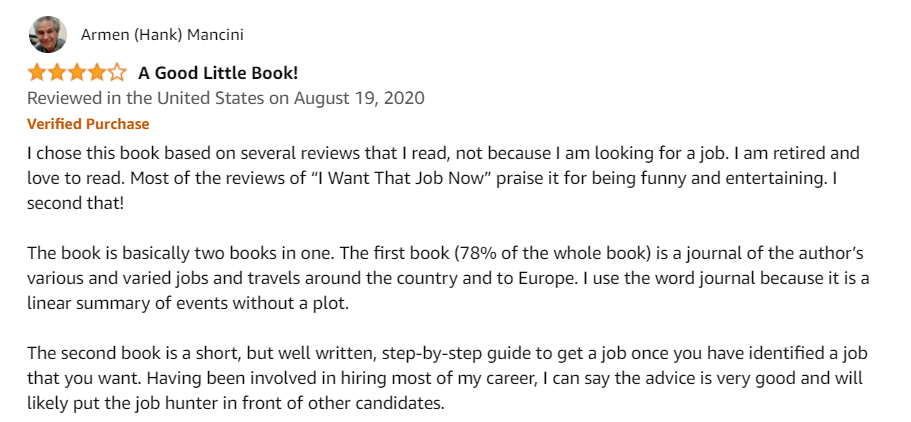The image size is (911, 422).
Task: Click the second filled orange star
Action: tap(57, 73)
